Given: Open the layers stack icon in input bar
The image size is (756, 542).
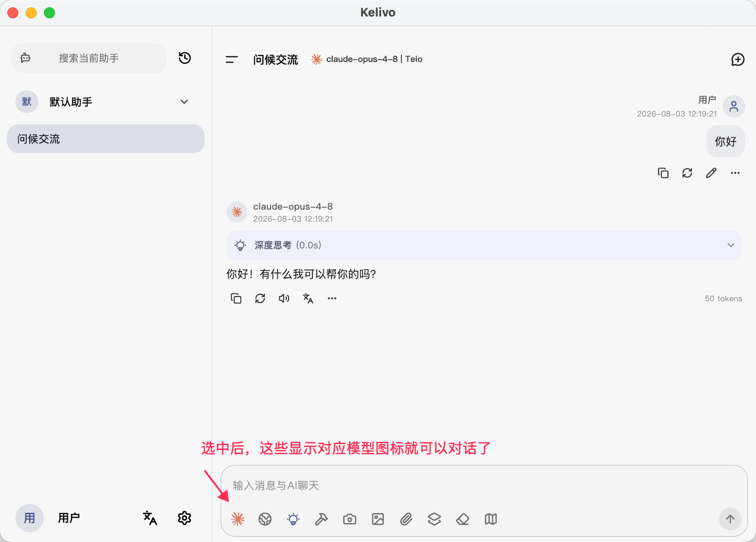Looking at the screenshot, I should 434,519.
